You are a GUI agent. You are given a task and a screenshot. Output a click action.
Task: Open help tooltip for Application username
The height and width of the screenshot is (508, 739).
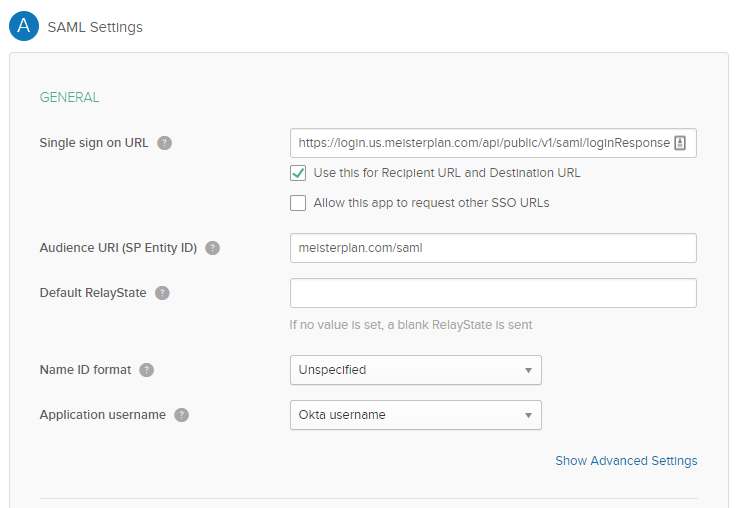(x=181, y=415)
